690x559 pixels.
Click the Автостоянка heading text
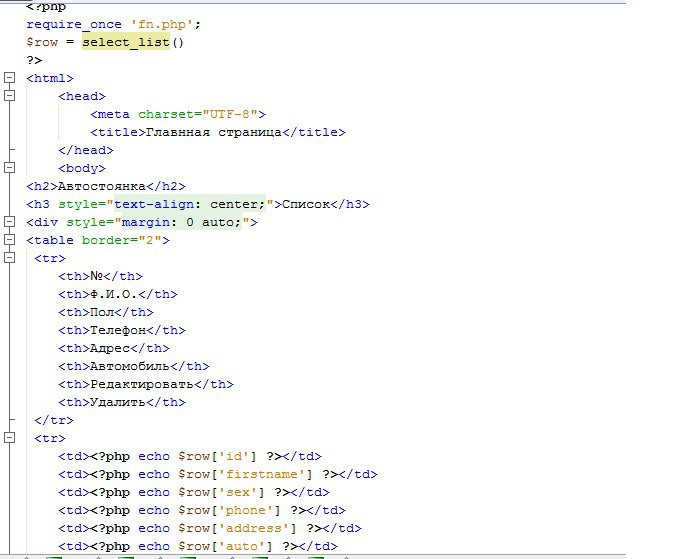pyautogui.click(x=102, y=186)
